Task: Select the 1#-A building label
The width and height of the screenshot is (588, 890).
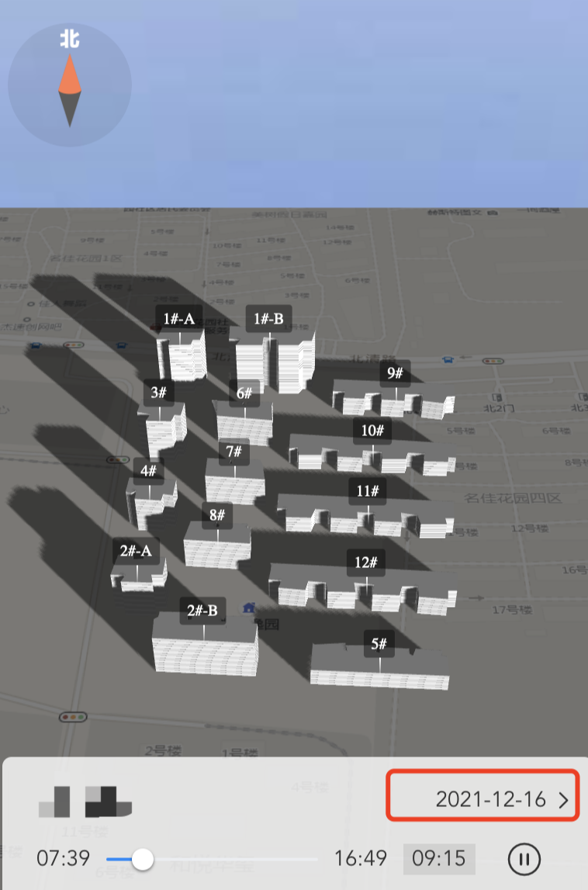Action: click(x=179, y=317)
